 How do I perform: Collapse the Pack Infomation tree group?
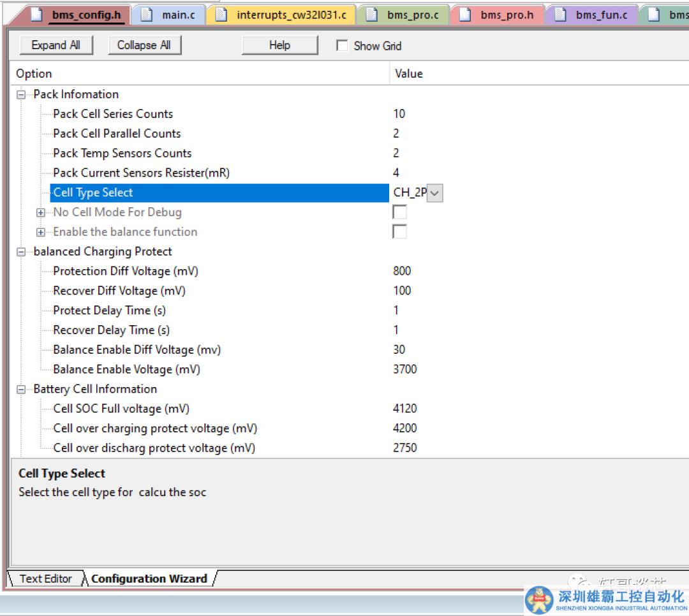[x=22, y=94]
